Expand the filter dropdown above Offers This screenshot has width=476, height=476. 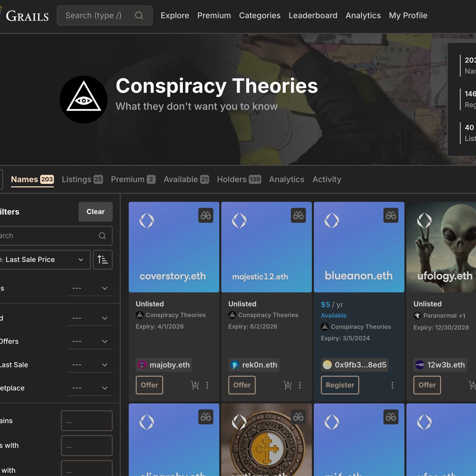click(90, 318)
